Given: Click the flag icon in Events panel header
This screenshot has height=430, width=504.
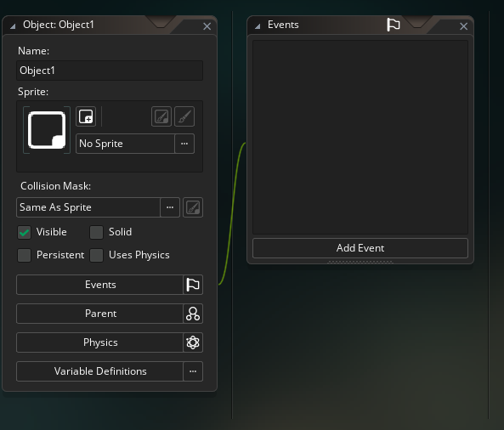Looking at the screenshot, I should 394,25.
